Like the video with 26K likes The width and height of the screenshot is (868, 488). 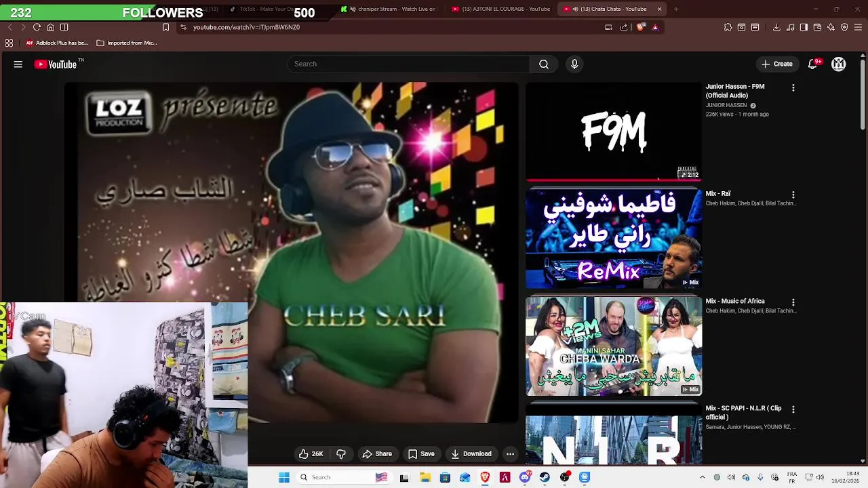pyautogui.click(x=311, y=454)
